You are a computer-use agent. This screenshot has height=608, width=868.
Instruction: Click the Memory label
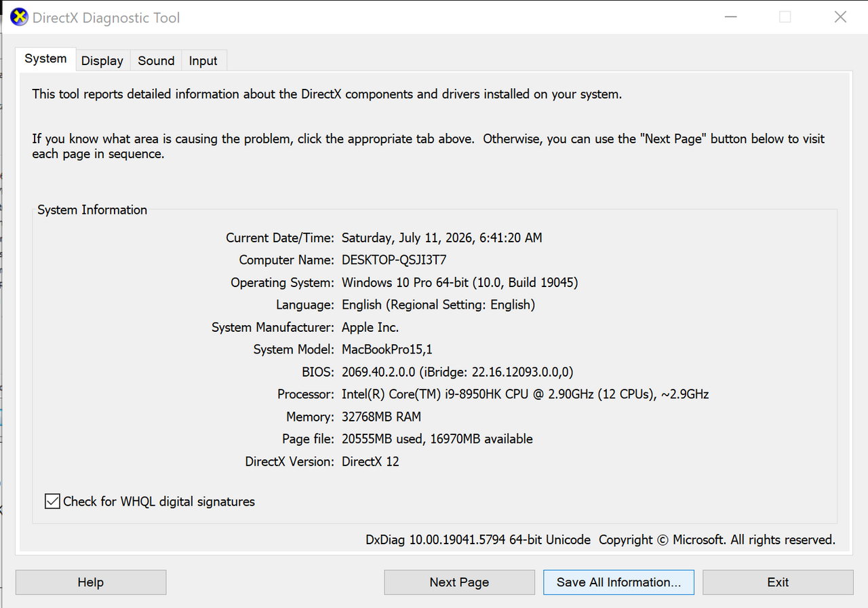(x=310, y=417)
